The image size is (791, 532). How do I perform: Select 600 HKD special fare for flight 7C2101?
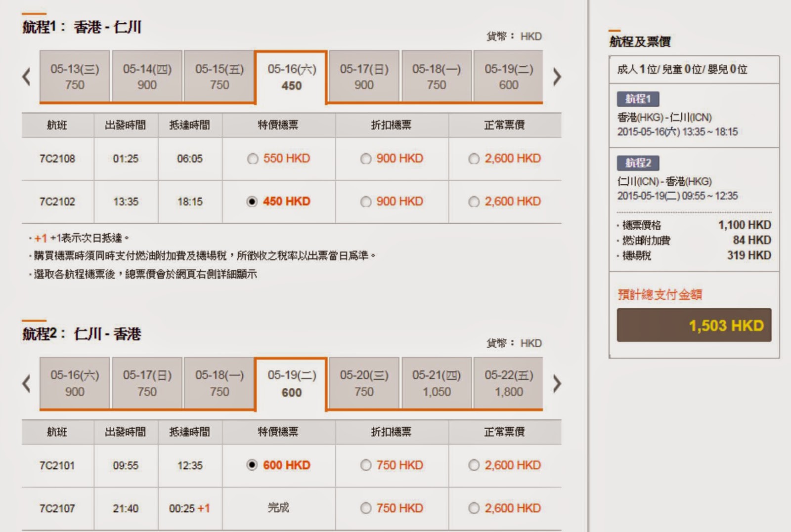point(252,465)
